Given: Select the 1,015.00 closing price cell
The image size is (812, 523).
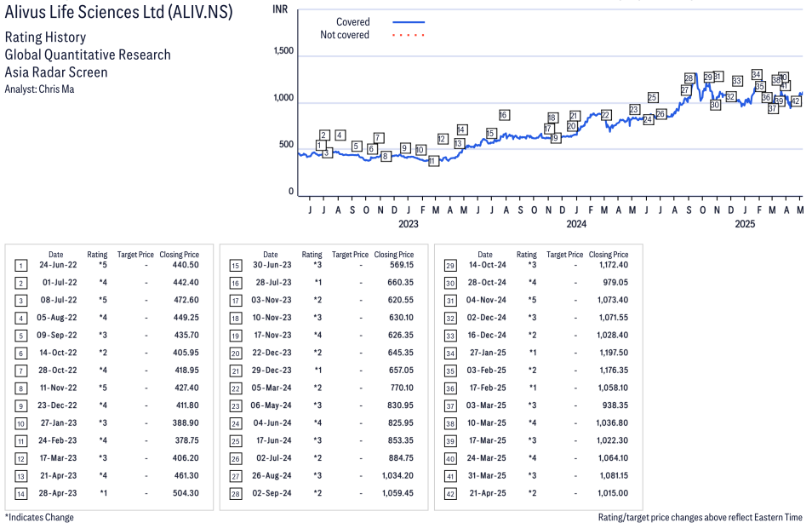Looking at the screenshot, I should 613,493.
